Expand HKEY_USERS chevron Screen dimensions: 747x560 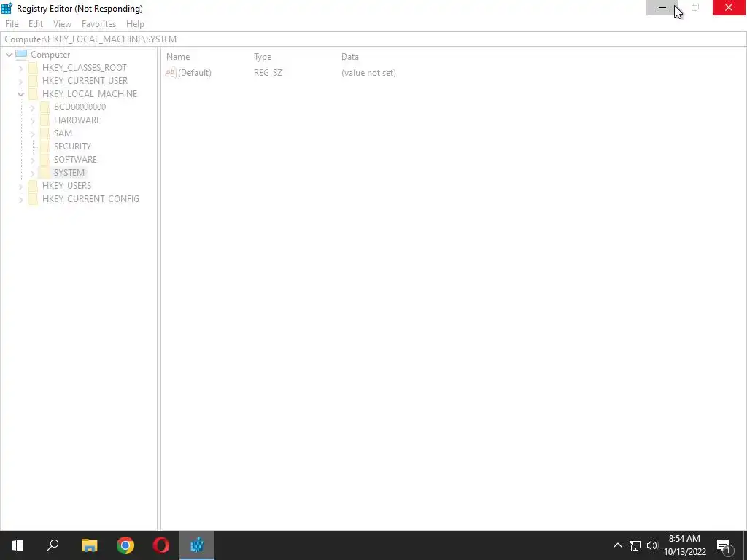[21, 186]
